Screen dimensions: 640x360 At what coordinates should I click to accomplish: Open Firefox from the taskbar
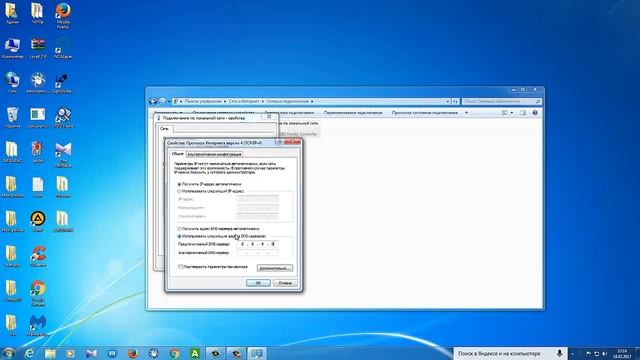tap(133, 353)
